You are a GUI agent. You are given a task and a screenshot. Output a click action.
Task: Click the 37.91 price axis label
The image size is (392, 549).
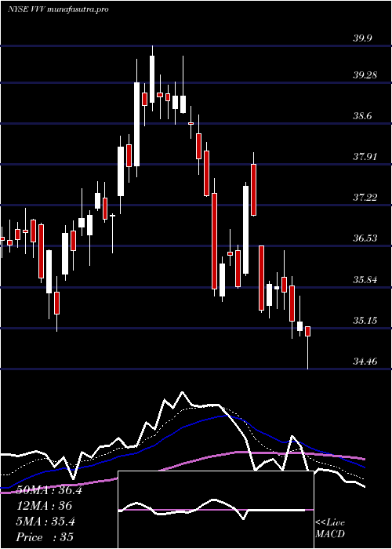pos(365,157)
